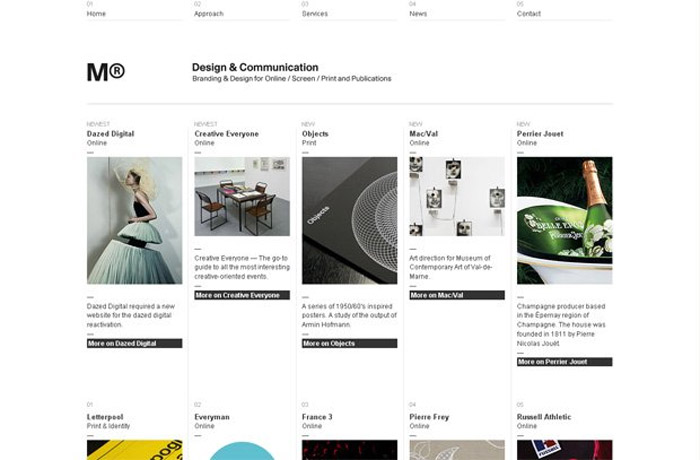Go to the Approach page
This screenshot has height=460, width=700.
[209, 14]
